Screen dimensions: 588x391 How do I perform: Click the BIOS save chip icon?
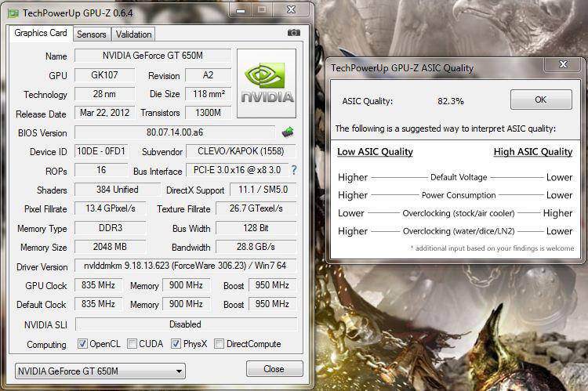tap(288, 132)
